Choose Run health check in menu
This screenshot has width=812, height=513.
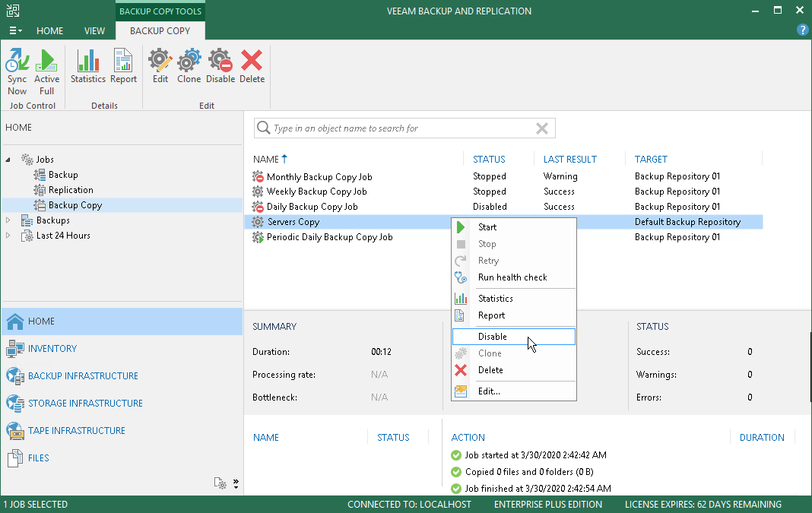click(514, 277)
